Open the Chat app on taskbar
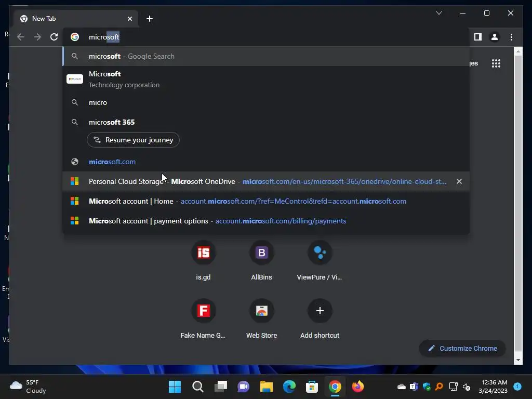The width and height of the screenshot is (532, 399). point(243,387)
